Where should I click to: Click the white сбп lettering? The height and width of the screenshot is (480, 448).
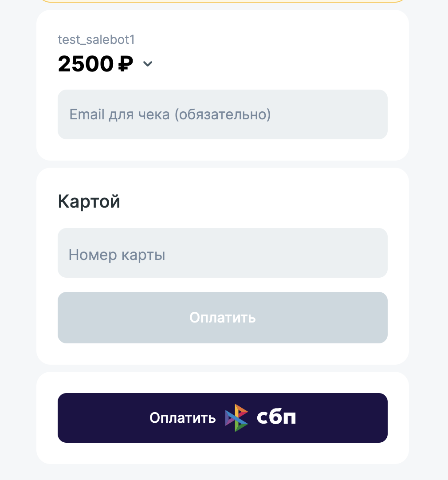(276, 418)
